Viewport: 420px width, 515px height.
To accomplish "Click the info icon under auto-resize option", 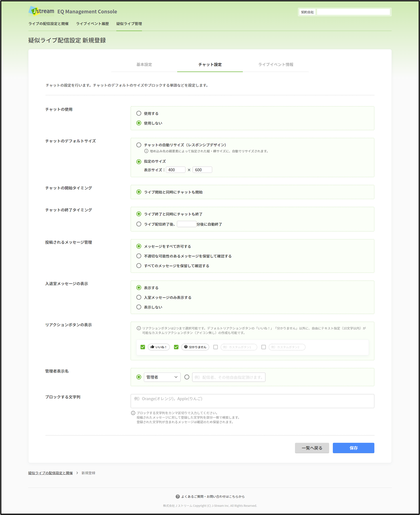I will click(x=146, y=151).
